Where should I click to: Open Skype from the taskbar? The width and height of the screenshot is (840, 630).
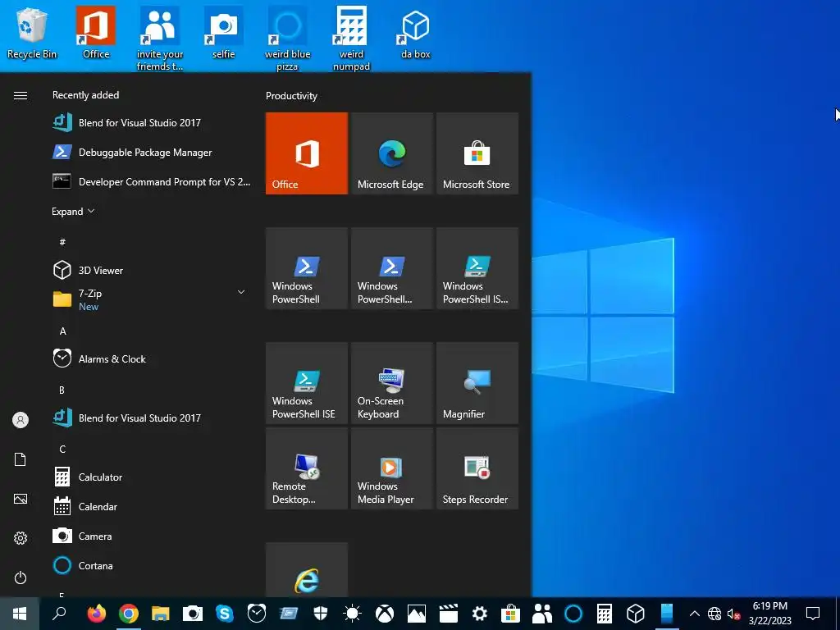(x=225, y=614)
